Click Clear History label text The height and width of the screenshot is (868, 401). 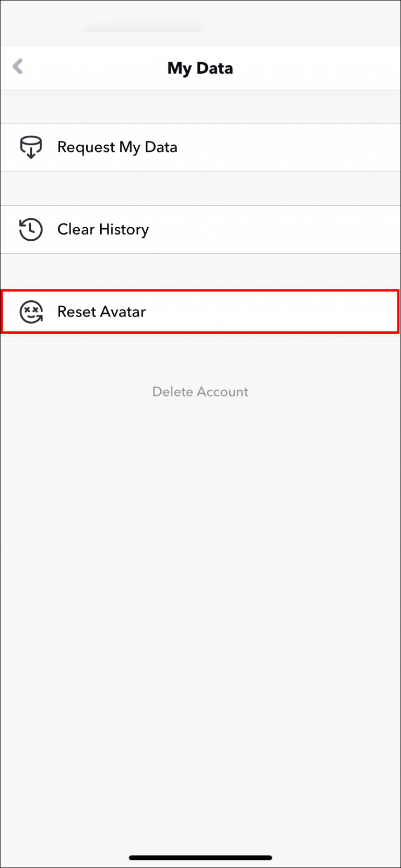click(x=102, y=229)
